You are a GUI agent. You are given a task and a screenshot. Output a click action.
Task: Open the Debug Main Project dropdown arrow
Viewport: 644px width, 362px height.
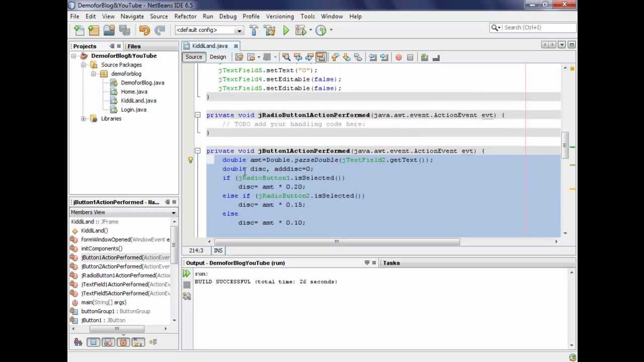(311, 30)
